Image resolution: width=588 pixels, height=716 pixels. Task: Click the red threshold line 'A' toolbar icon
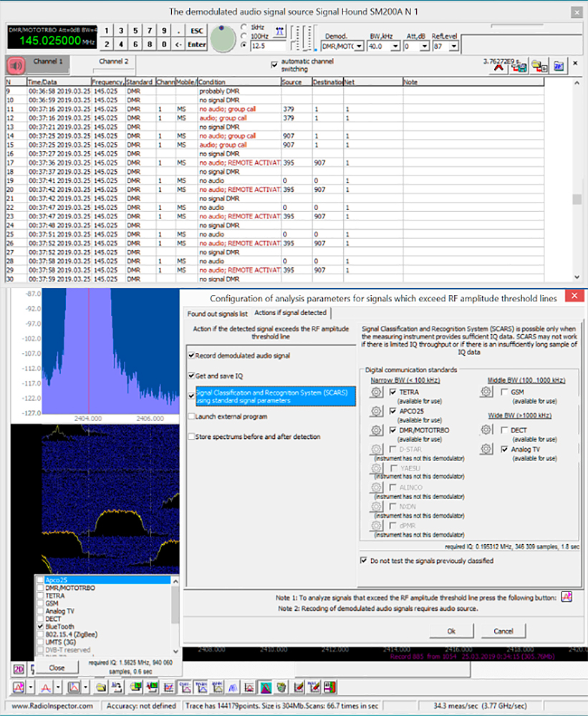tap(44, 687)
